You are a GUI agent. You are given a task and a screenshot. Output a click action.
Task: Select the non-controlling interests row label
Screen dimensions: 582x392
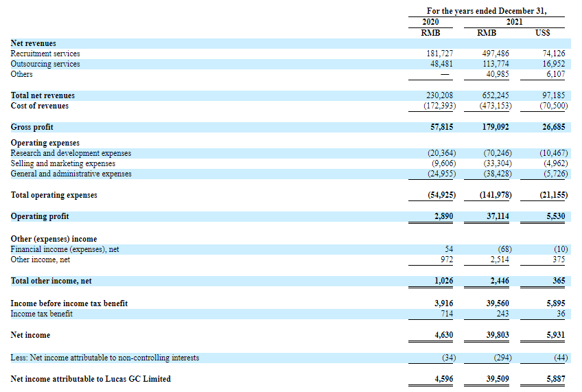[x=105, y=358]
